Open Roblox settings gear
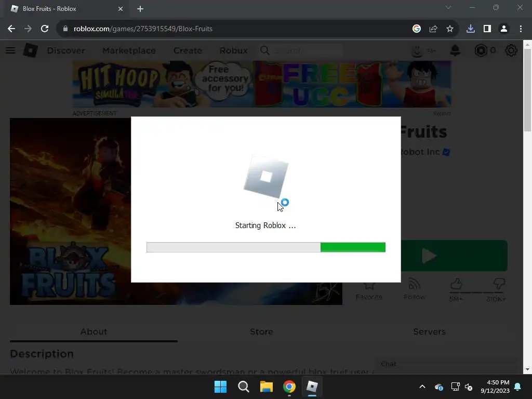 tap(511, 50)
